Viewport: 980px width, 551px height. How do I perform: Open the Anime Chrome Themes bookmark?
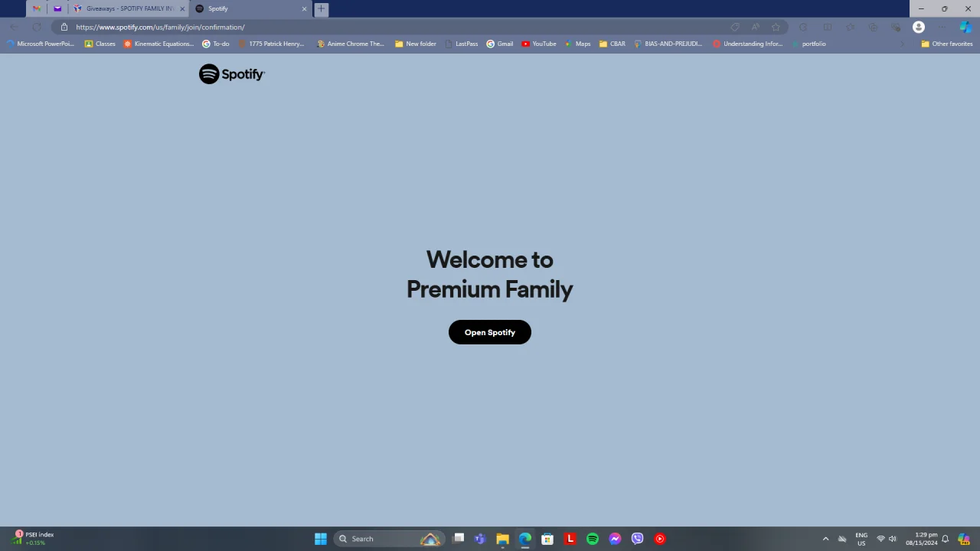click(x=351, y=44)
